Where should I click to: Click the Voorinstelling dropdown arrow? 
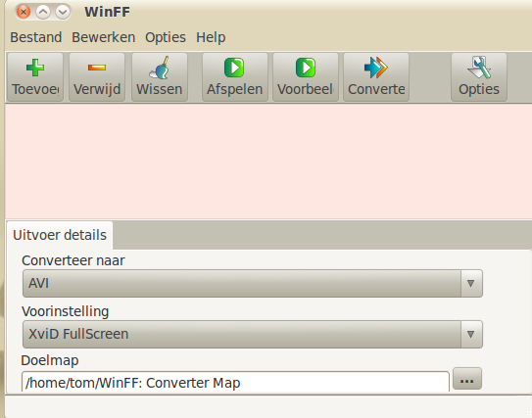(471, 334)
